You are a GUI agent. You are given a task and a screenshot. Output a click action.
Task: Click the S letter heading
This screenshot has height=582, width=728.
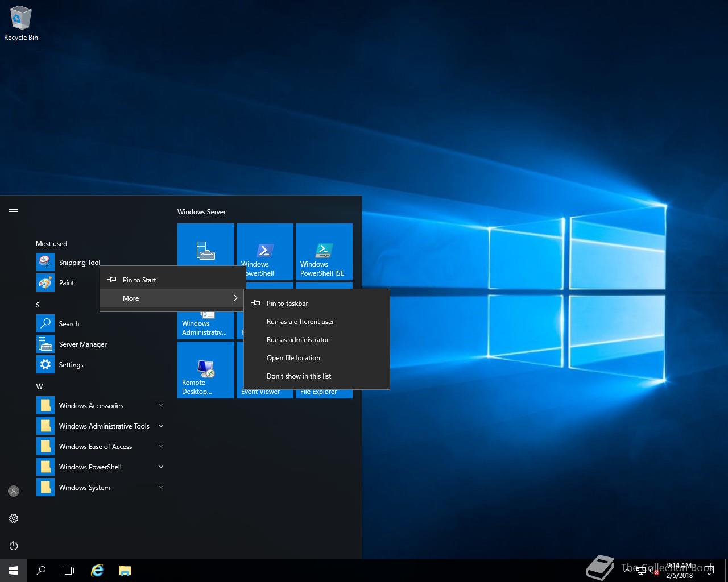click(38, 305)
